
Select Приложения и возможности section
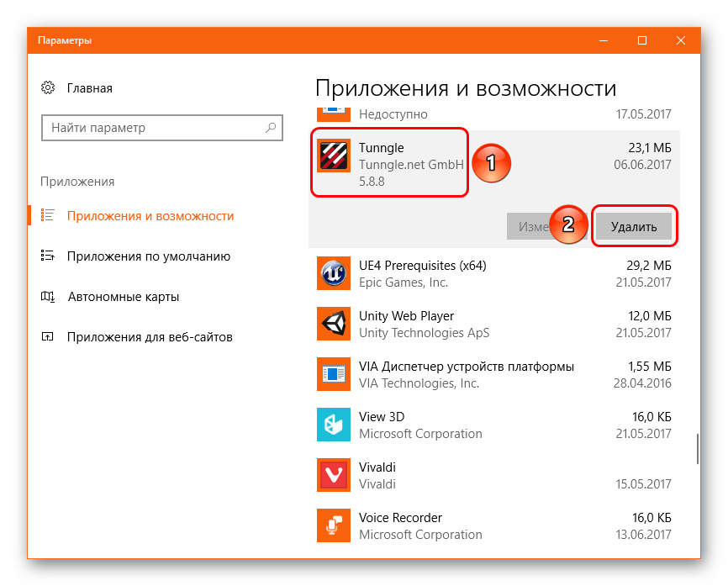[150, 216]
